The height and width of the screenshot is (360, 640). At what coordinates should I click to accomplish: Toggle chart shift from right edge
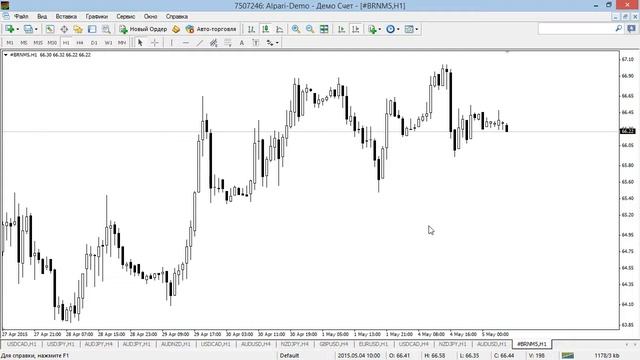356,29
